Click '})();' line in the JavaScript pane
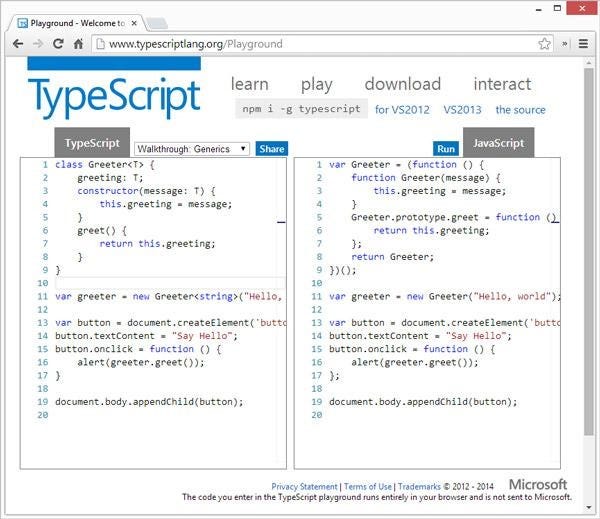This screenshot has width=600, height=519. tap(342, 270)
